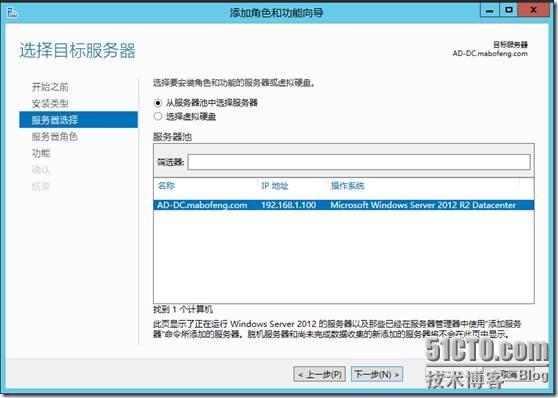Viewport: 558px width, 398px height.
Task: Open the 功能 step in sidebar
Action: 41,153
